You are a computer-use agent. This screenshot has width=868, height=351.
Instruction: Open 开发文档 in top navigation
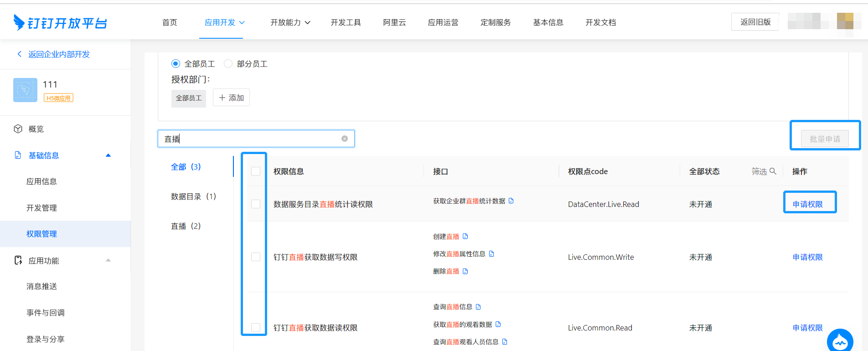pos(600,22)
